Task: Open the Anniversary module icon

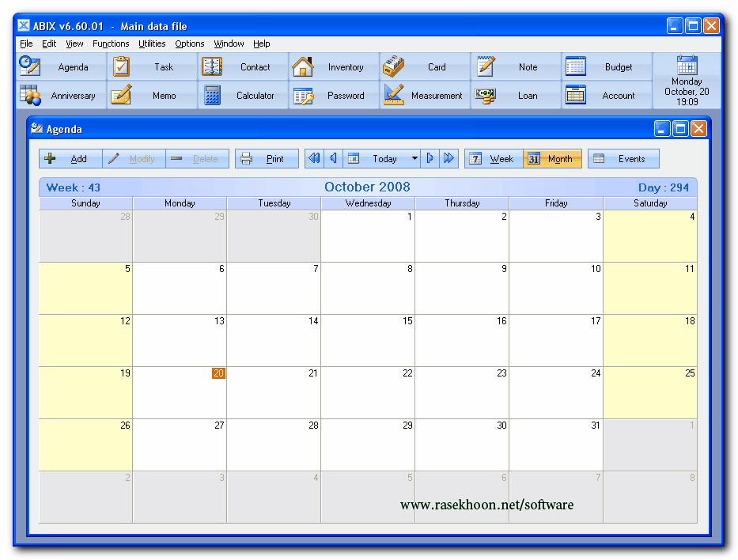Action: point(30,96)
